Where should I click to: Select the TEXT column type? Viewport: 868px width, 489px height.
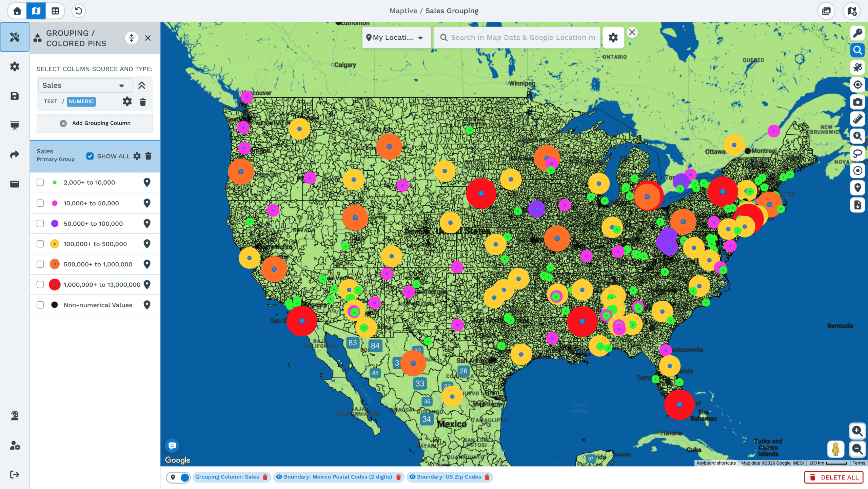pos(51,101)
